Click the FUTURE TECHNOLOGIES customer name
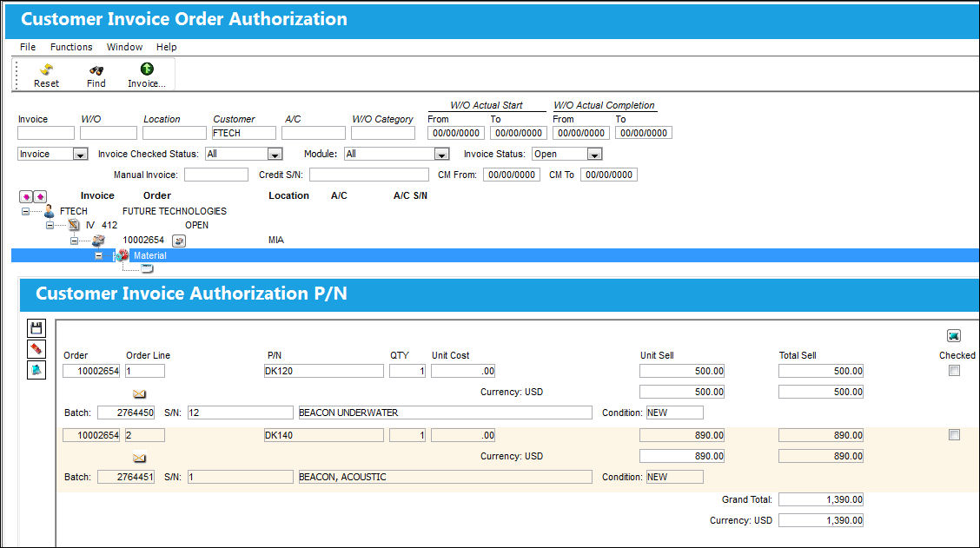Viewport: 980px width, 548px height. [x=175, y=211]
